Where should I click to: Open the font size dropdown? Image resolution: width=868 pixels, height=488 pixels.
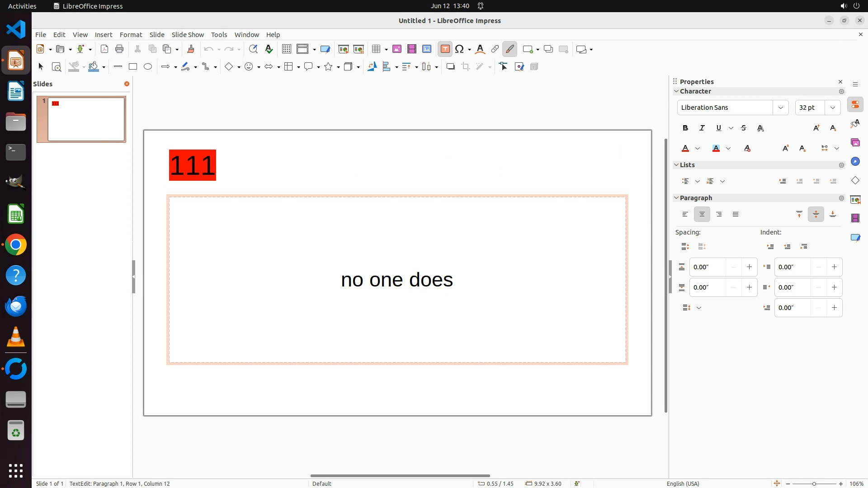point(833,108)
